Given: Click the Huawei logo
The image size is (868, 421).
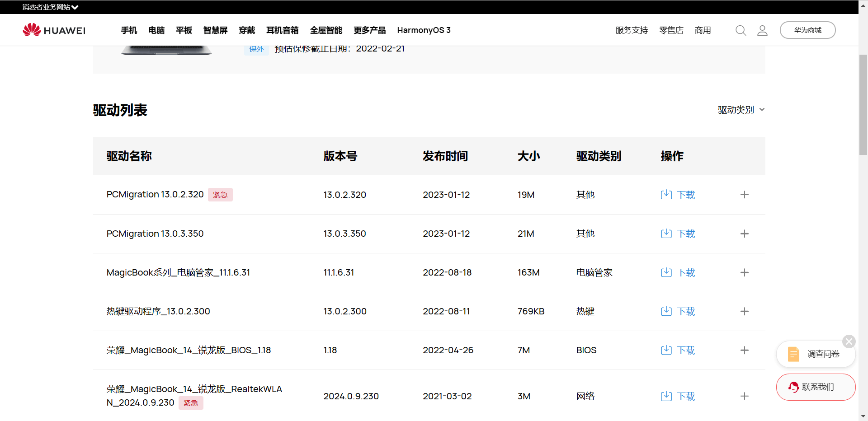Looking at the screenshot, I should [x=54, y=30].
